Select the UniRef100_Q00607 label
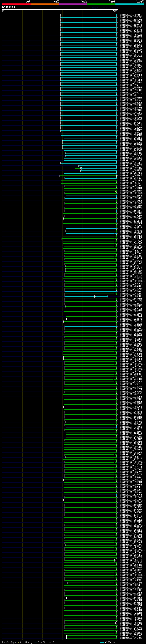146x644 pixels. [131, 243]
